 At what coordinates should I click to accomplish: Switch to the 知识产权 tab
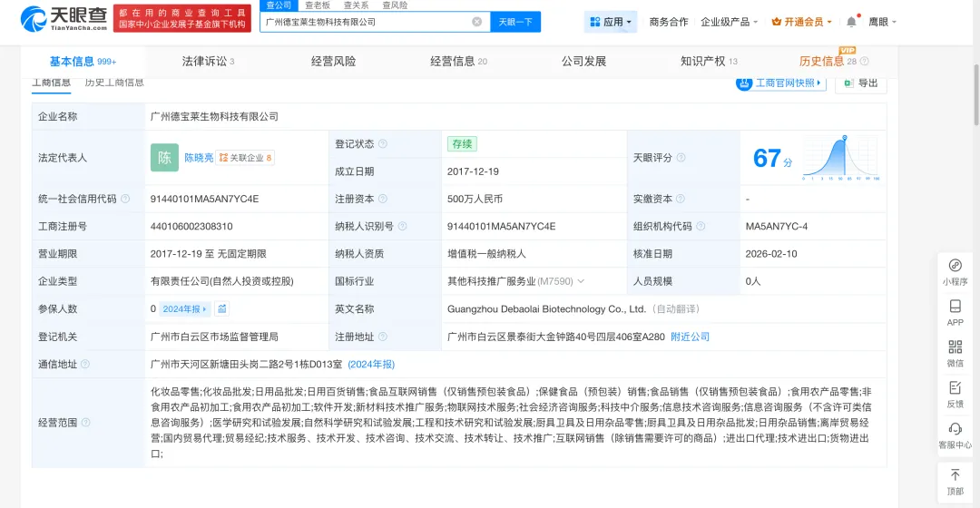tap(708, 61)
